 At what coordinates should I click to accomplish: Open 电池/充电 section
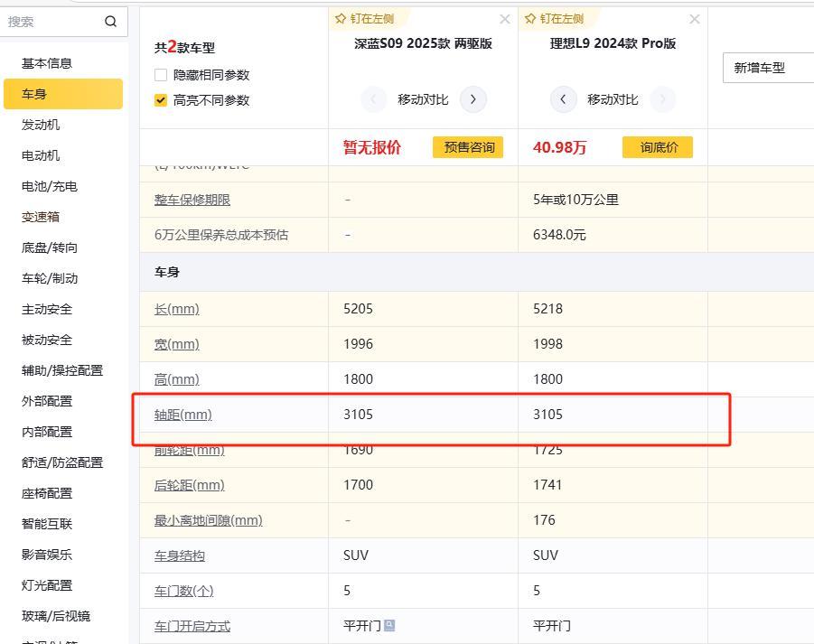click(50, 186)
